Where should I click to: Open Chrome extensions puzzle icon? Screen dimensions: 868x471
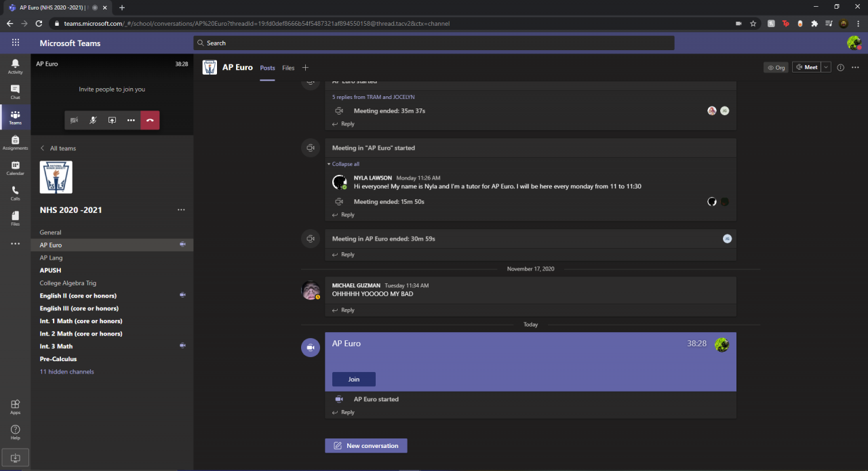[814, 23]
